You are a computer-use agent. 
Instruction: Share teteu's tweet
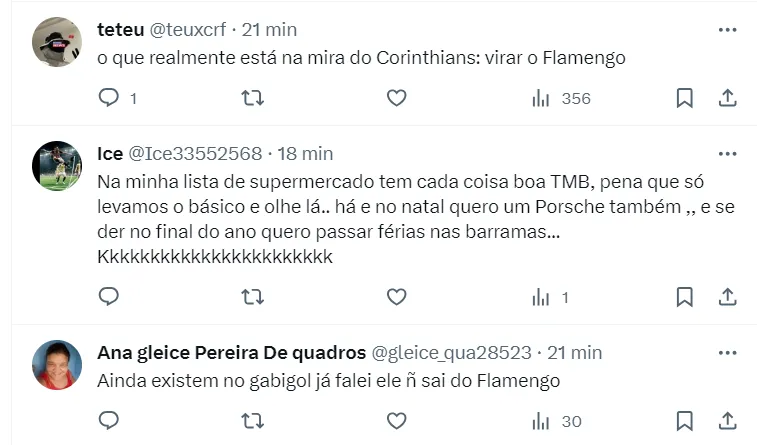728,98
